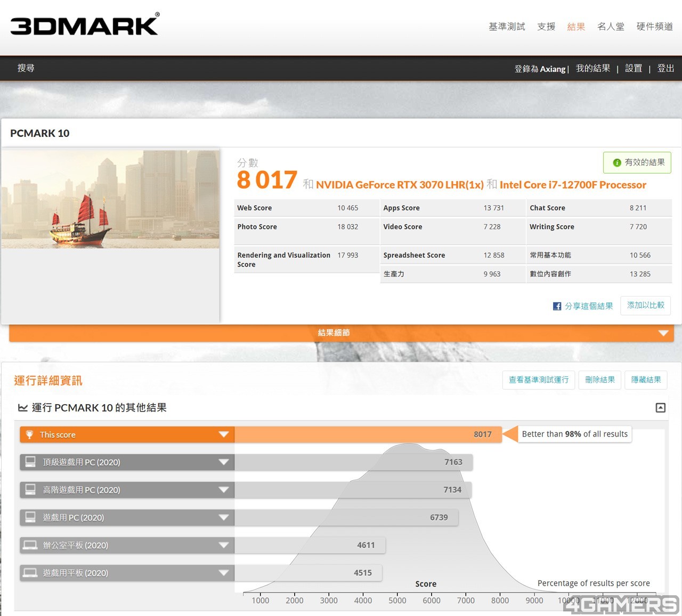Screen dimensions: 682x616
Task: Click the 添加以比較 button
Action: [x=646, y=306]
